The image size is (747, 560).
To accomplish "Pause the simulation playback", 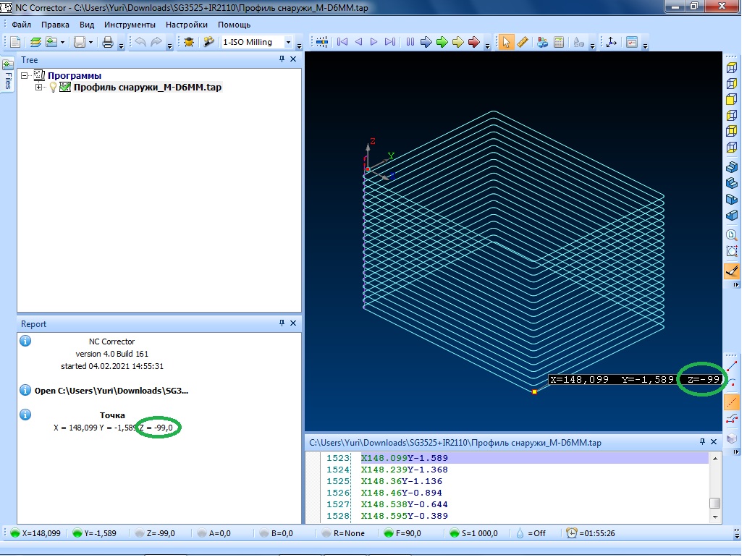I will pyautogui.click(x=410, y=42).
